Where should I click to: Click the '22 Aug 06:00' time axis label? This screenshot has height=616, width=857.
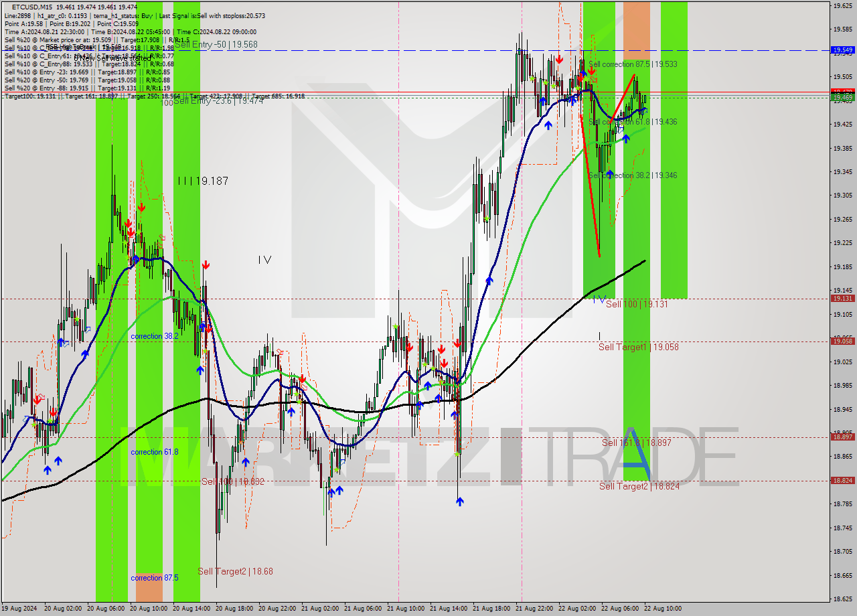[x=620, y=609]
